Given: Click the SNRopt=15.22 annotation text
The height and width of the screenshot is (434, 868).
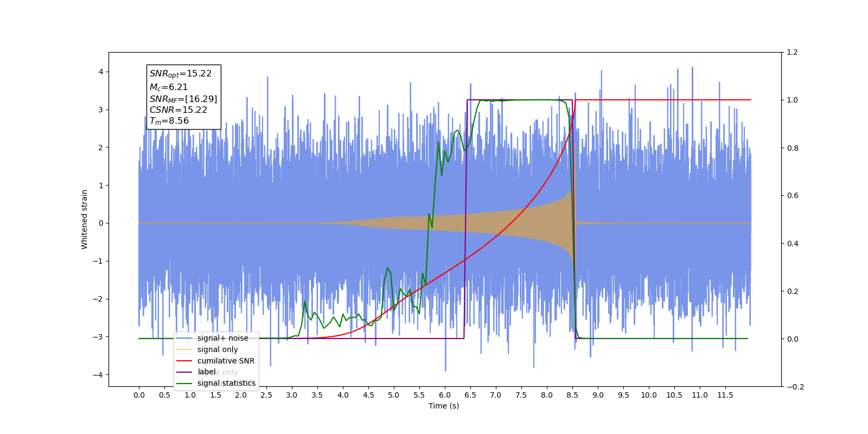Looking at the screenshot, I should [x=181, y=74].
